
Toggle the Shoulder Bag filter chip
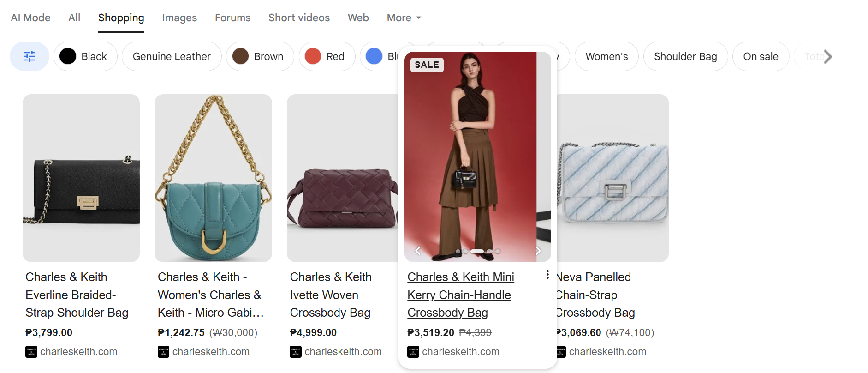click(x=685, y=56)
